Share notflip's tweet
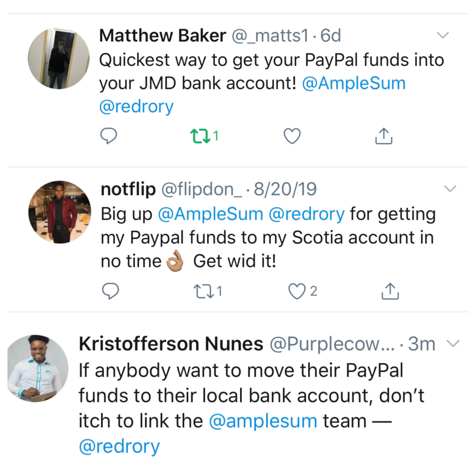Screen dimensions: 476x476 pyautogui.click(x=390, y=291)
